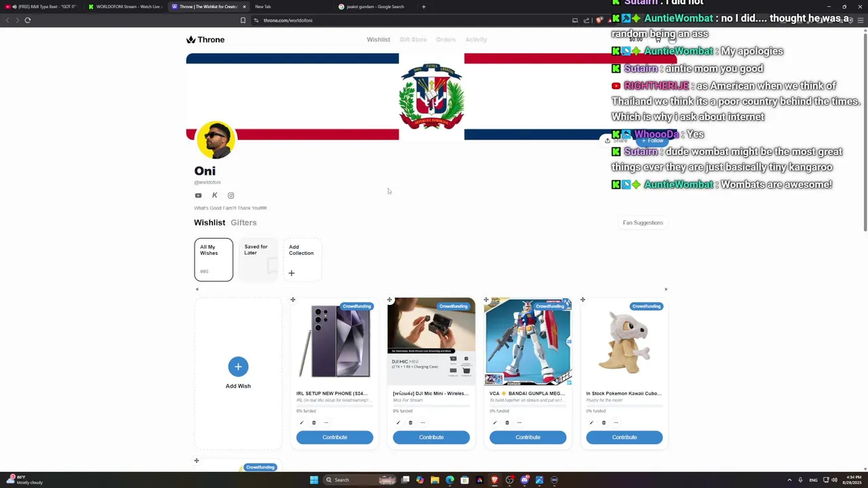Open the taskbar weather widget
The width and height of the screenshot is (868, 488).
(24, 480)
